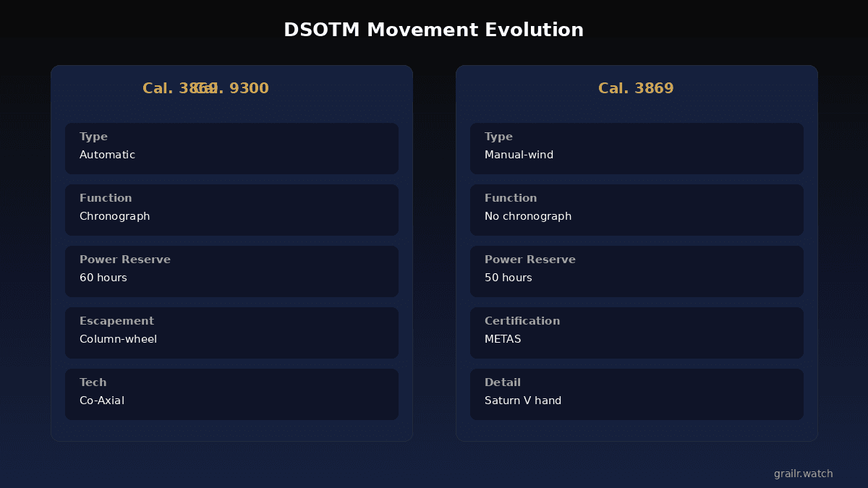Click the "Power Reserve" label above 60 hours
The width and height of the screenshot is (868, 488).
click(125, 260)
